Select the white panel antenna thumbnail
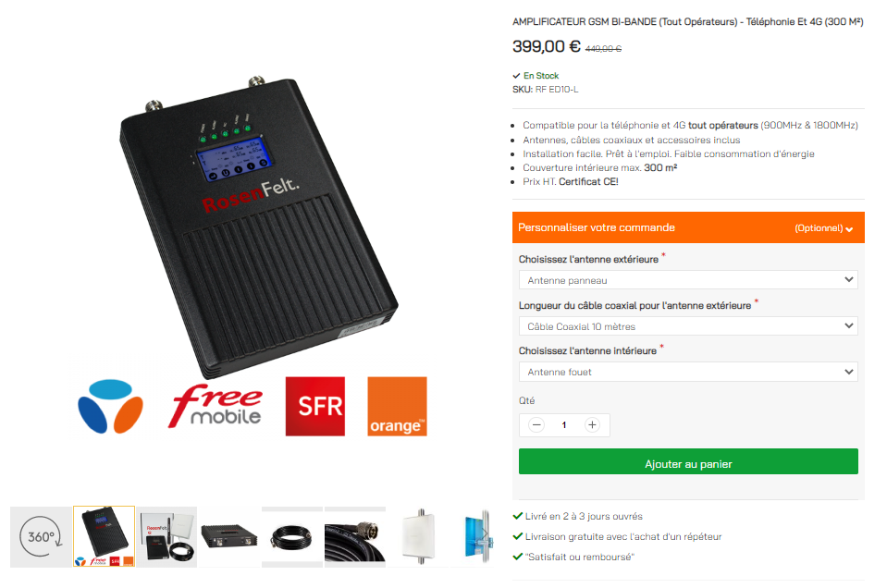This screenshot has height=588, width=887. pos(417,536)
